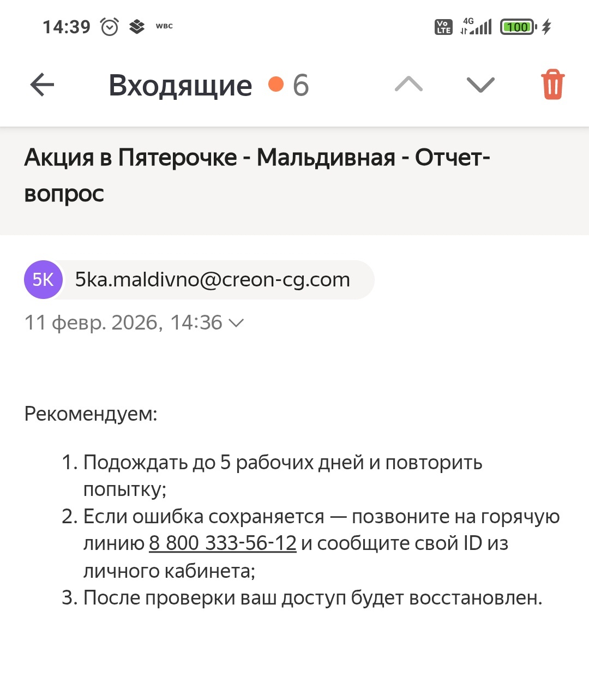Expand message details chevron beside the date
This screenshot has height=700, width=589.
click(x=236, y=323)
